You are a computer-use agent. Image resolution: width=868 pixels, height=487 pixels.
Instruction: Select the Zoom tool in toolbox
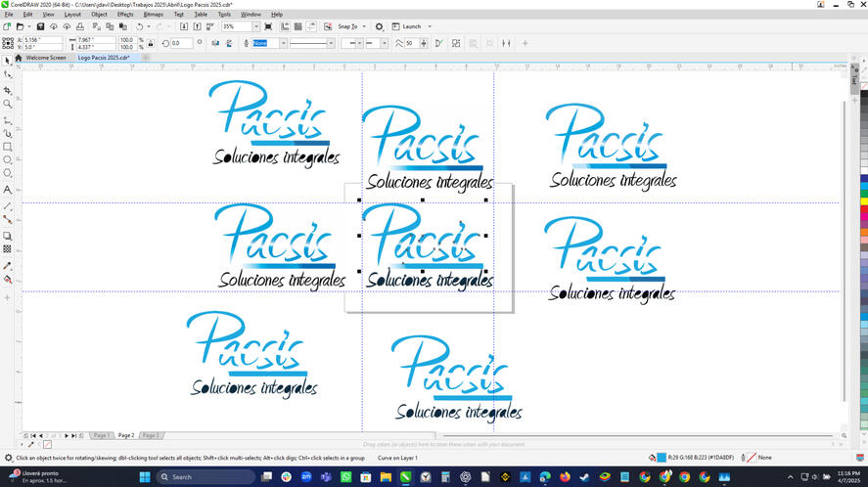click(7, 104)
